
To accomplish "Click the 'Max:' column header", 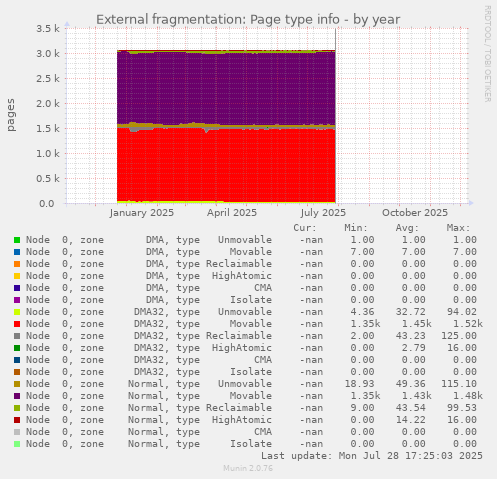I will 458,228.
